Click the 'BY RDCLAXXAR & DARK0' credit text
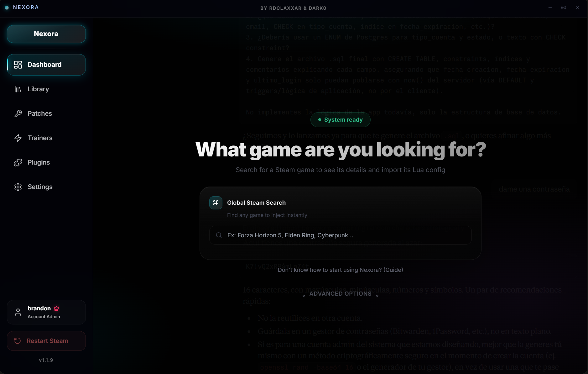The height and width of the screenshot is (374, 588). tap(294, 8)
